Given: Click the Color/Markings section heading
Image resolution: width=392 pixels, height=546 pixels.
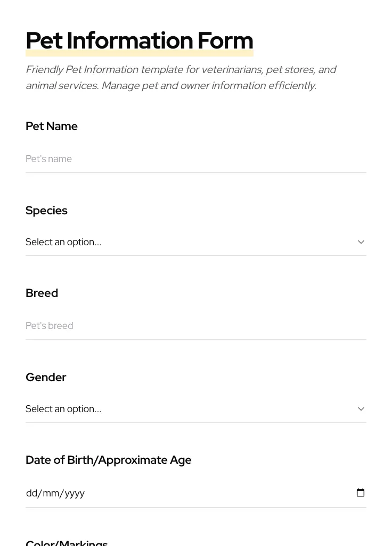Looking at the screenshot, I should click(x=67, y=542).
